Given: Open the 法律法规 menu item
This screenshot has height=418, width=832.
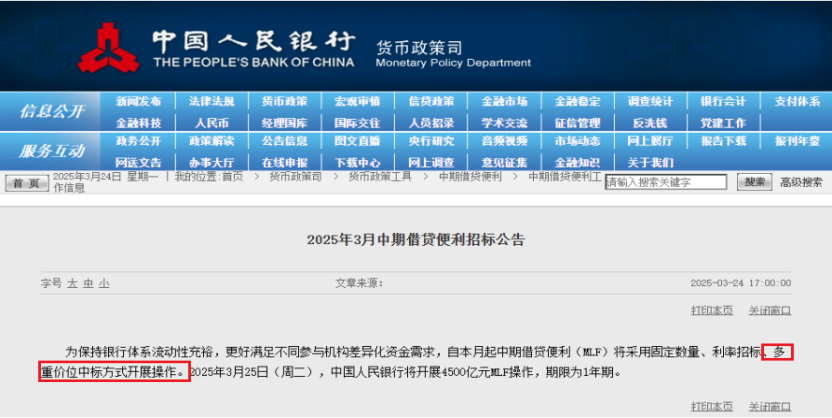Looking at the screenshot, I should coord(211,101).
